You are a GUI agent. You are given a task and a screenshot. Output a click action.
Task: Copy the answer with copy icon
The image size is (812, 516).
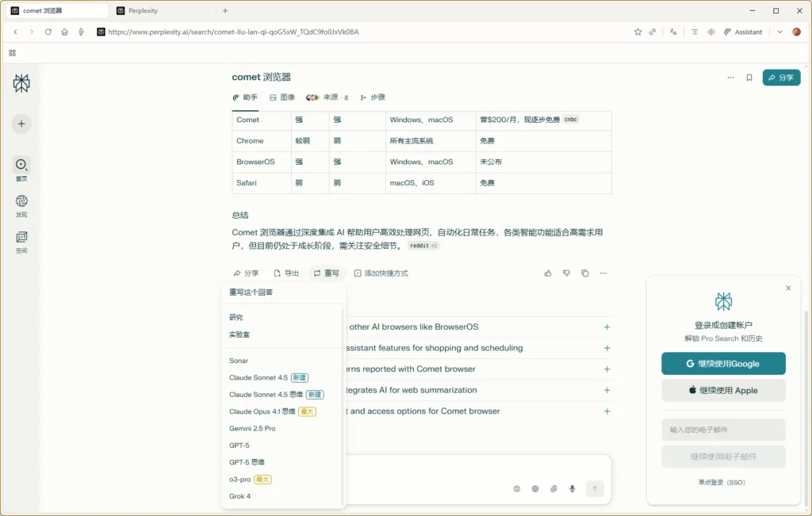tap(585, 273)
